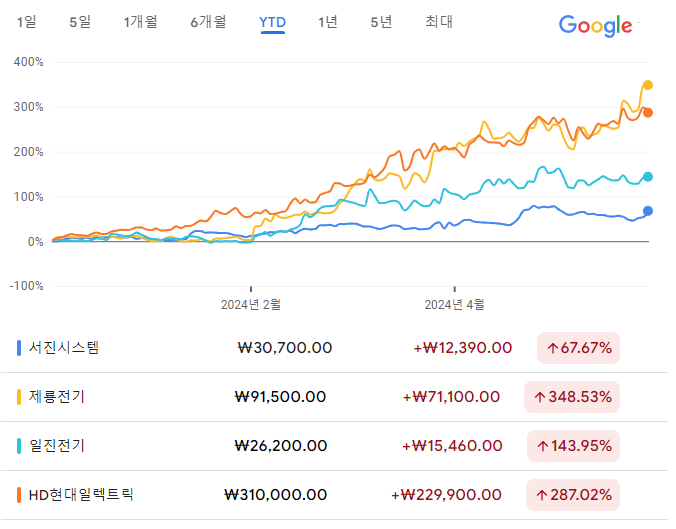
Task: Click the ↑67.67% change badge
Action: 578,348
